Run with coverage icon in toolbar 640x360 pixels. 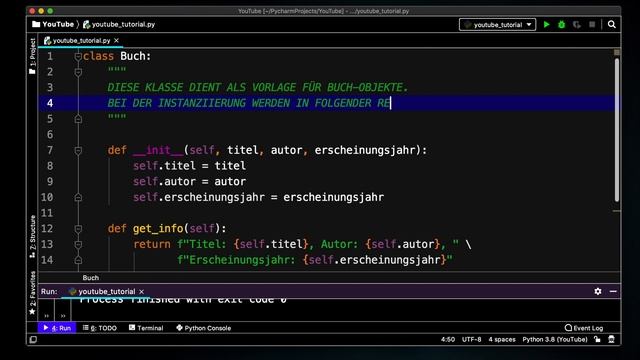click(577, 24)
